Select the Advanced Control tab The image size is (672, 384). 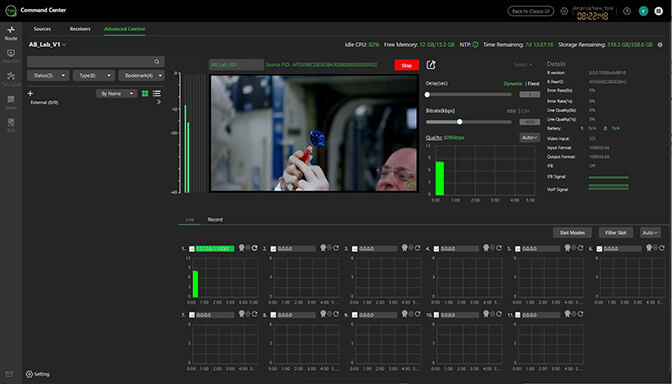coord(125,29)
